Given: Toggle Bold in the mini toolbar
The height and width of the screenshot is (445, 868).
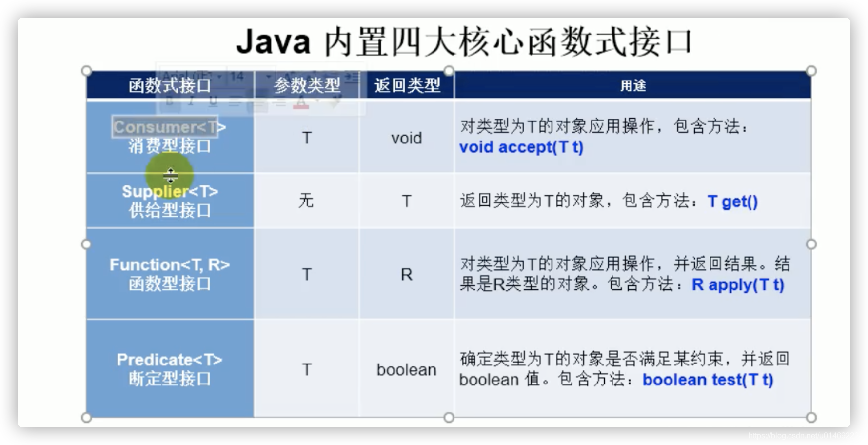Looking at the screenshot, I should (x=169, y=101).
